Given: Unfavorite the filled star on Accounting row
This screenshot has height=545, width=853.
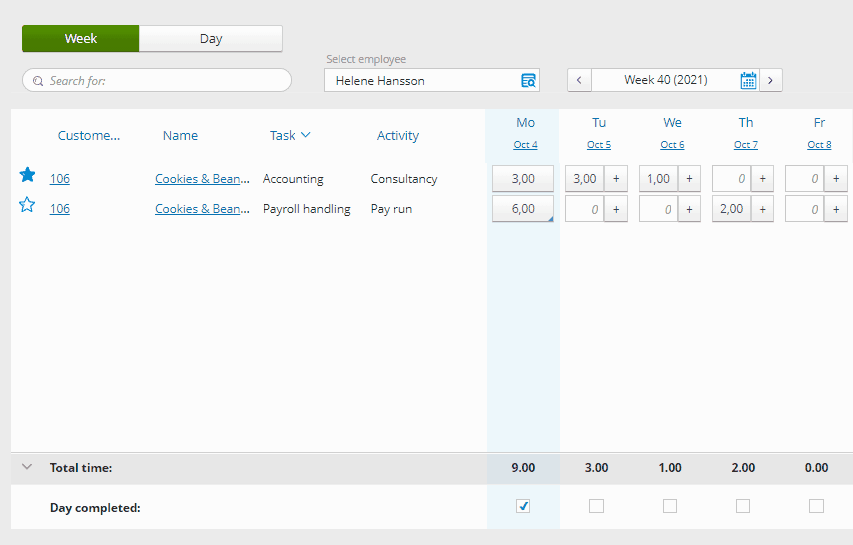Looking at the screenshot, I should [x=28, y=175].
